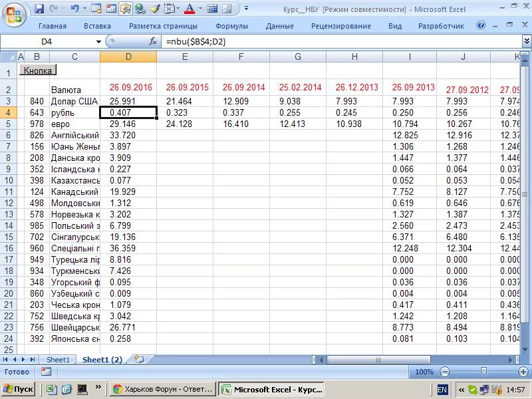Viewport: 532px width, 399px height.
Task: Click the paintbrush format icon in the toolbar
Action: click(x=154, y=9)
